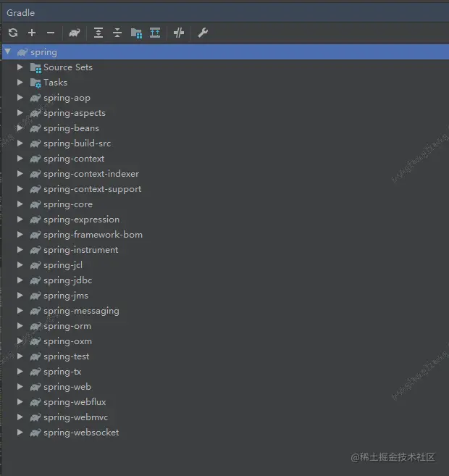
Task: Click the Expand All toolbar icon
Action: click(98, 33)
